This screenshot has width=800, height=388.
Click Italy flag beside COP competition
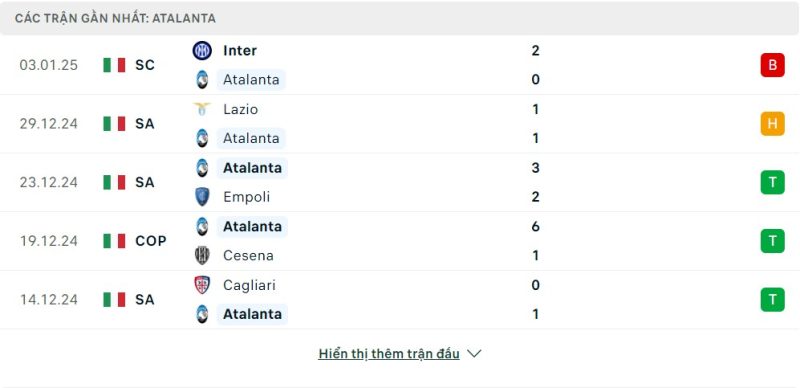tap(114, 241)
